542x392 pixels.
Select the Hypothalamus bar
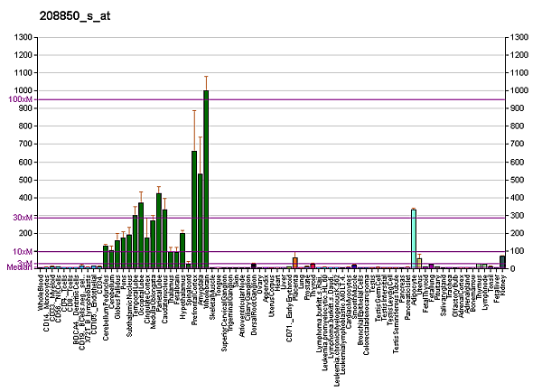click(x=182, y=250)
